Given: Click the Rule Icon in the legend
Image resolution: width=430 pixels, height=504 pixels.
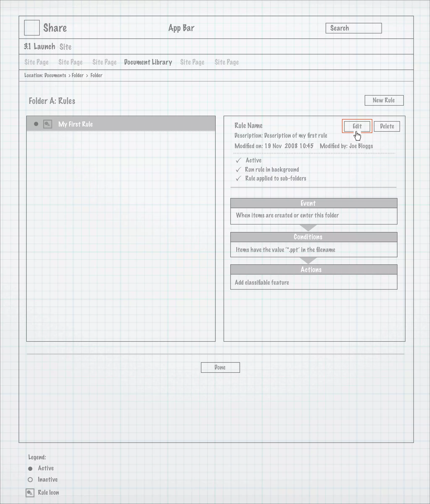Looking at the screenshot, I should (30, 493).
